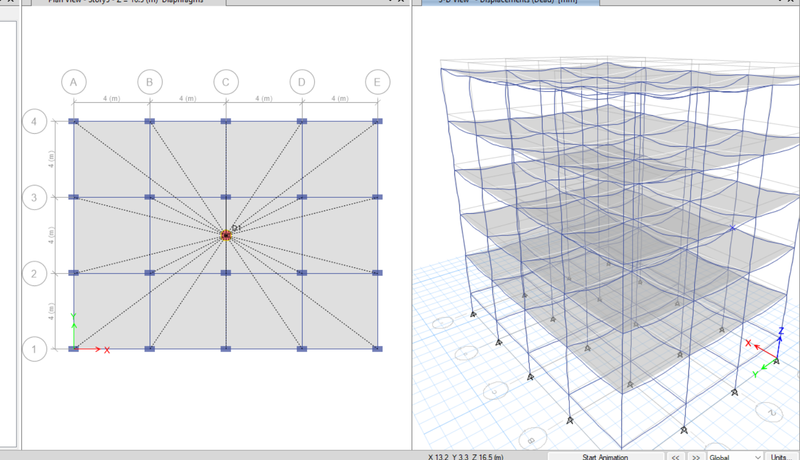Click the red X axis label in plan view

pyautogui.click(x=107, y=350)
